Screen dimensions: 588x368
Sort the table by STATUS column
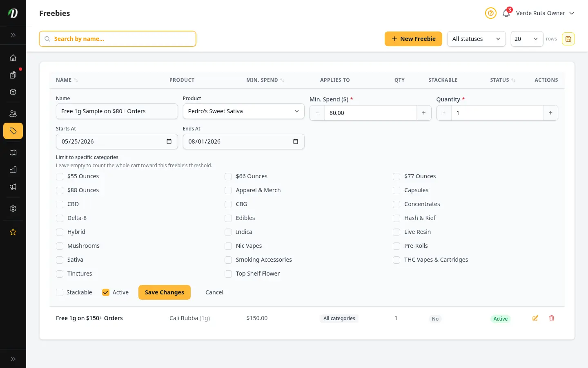click(503, 80)
